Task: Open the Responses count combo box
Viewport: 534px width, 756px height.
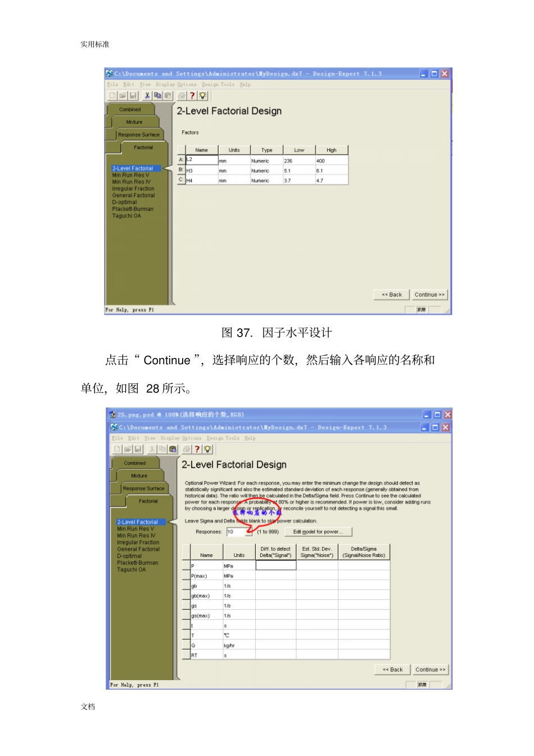Action: click(x=240, y=532)
